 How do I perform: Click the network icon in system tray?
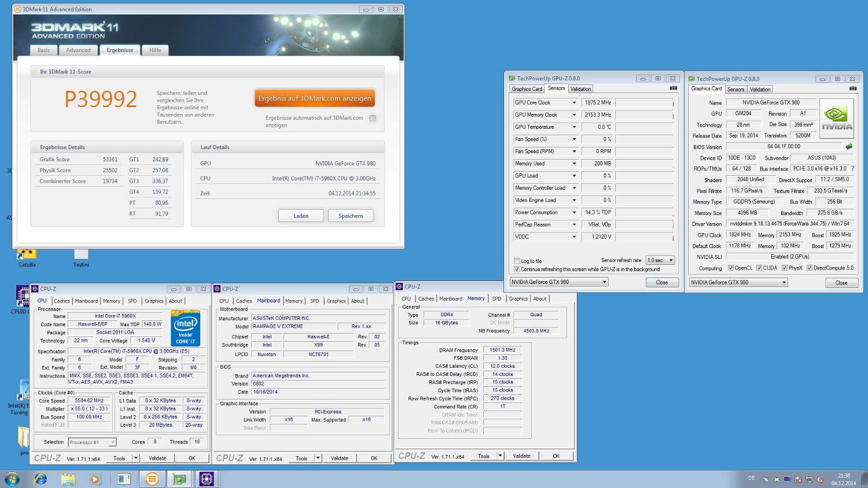[810, 479]
